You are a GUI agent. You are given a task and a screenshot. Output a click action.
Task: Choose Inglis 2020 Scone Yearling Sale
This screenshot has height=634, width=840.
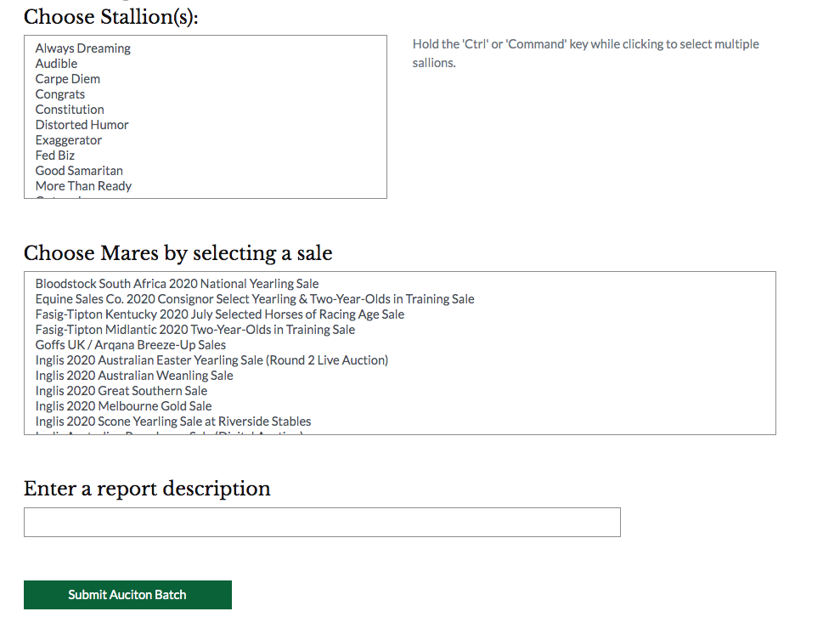pos(173,422)
